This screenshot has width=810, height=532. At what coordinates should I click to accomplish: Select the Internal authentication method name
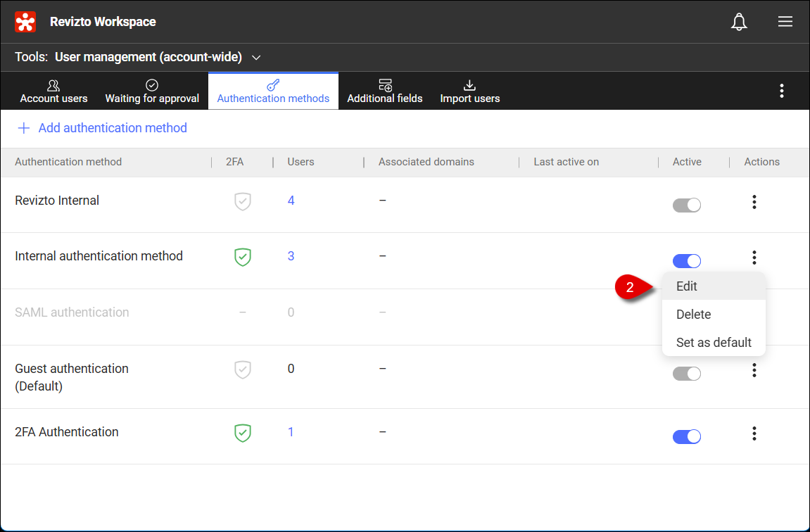coord(99,256)
